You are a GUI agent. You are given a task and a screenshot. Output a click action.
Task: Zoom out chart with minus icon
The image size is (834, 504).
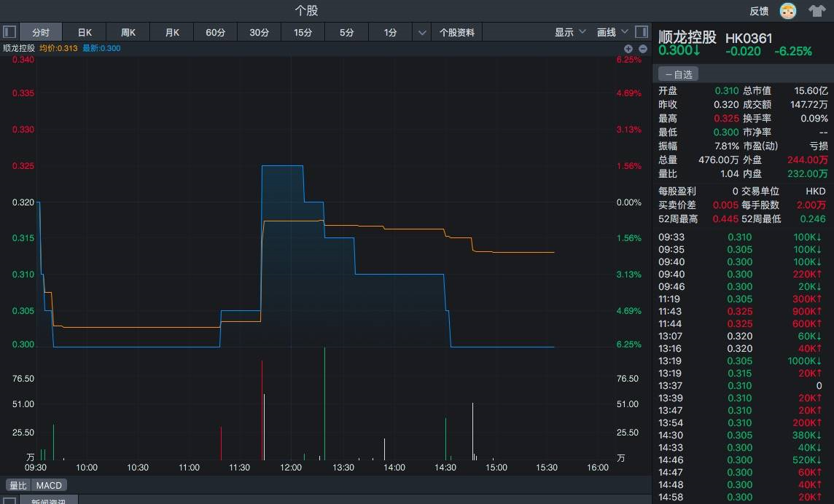(x=643, y=49)
